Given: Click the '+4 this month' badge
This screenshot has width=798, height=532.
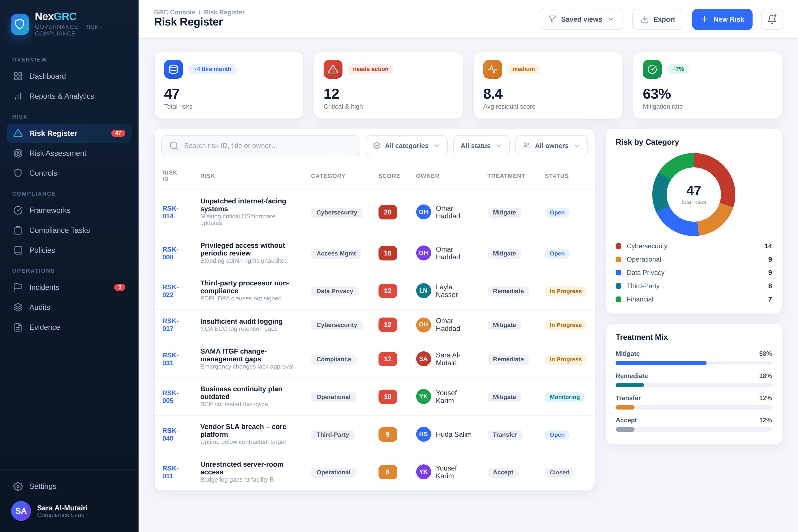Looking at the screenshot, I should coord(213,69).
